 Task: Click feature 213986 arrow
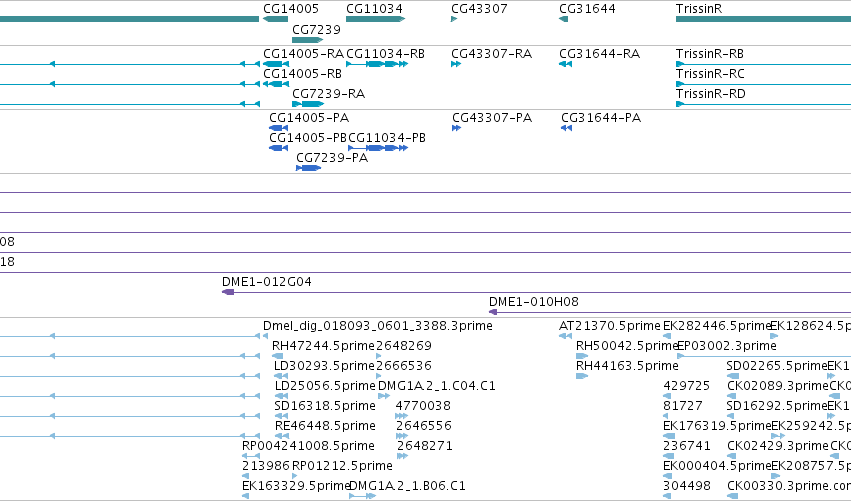(245, 476)
